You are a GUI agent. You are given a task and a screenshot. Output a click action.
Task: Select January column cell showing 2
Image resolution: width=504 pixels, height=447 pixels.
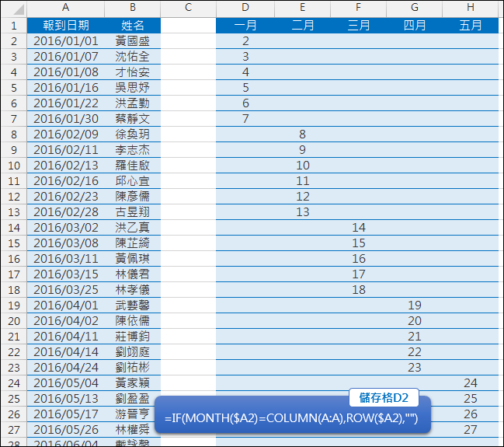(245, 41)
